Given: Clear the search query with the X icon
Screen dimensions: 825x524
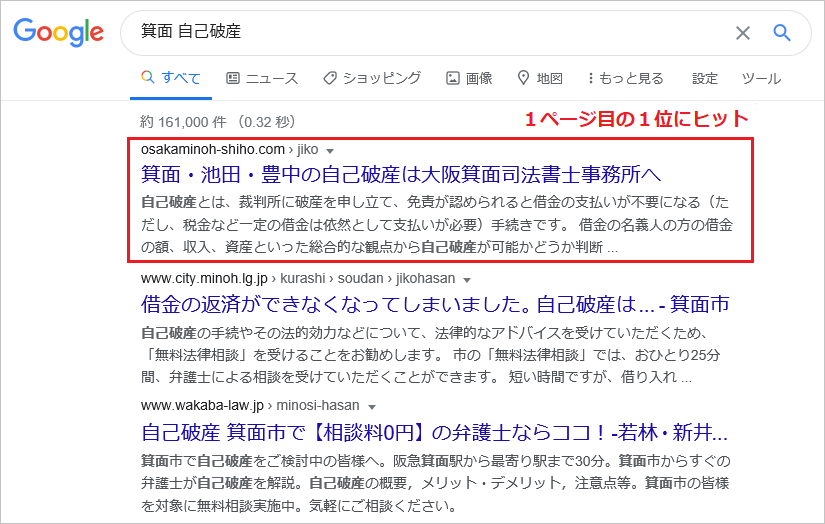Looking at the screenshot, I should [x=742, y=33].
